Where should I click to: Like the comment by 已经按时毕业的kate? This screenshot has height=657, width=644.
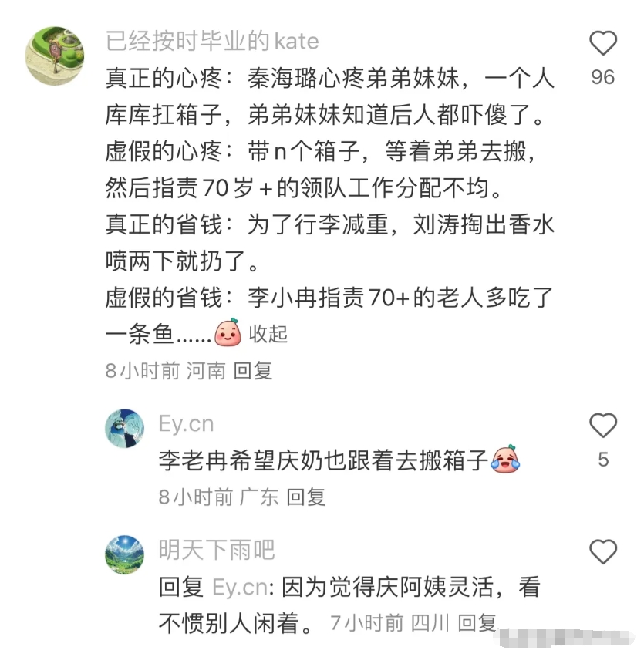603,42
